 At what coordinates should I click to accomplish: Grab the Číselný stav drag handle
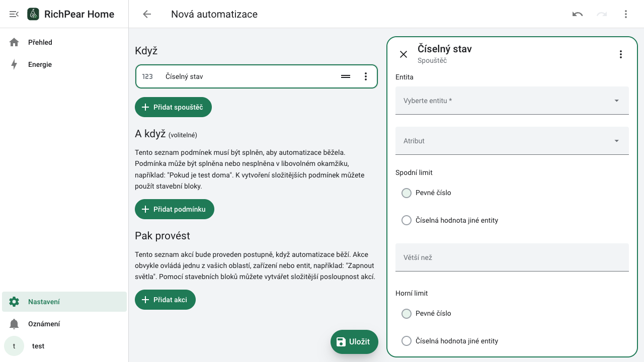click(346, 76)
